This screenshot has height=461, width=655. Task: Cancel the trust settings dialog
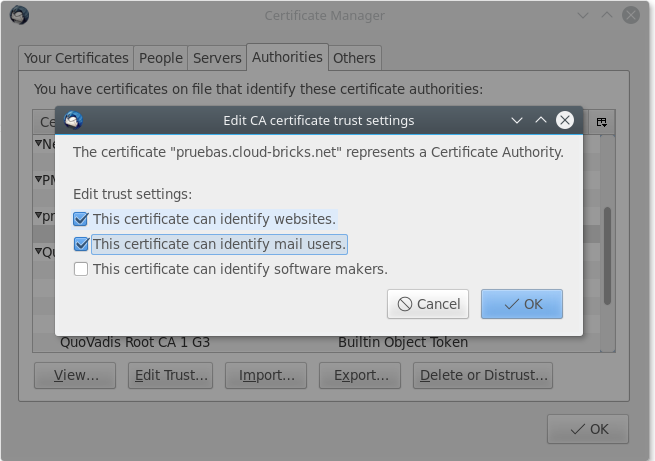(428, 304)
